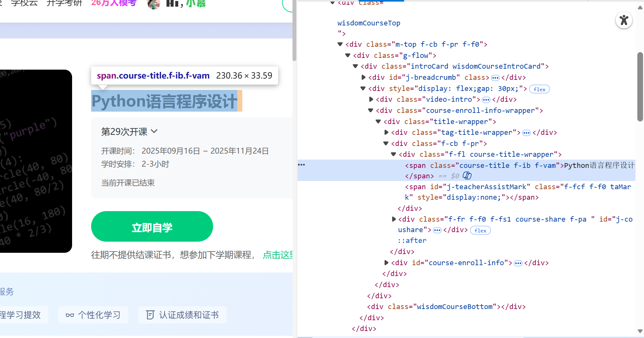Open 26万人模考 in the top navigation
The height and width of the screenshot is (338, 644).
[114, 3]
